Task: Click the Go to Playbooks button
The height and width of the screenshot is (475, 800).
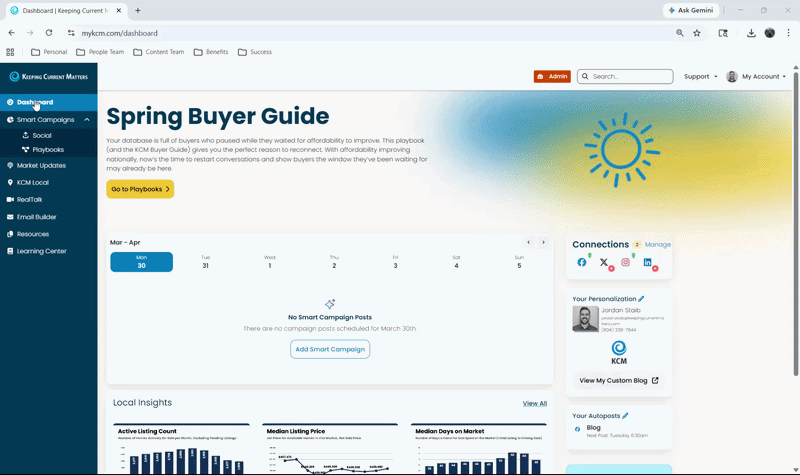Action: pyautogui.click(x=140, y=189)
